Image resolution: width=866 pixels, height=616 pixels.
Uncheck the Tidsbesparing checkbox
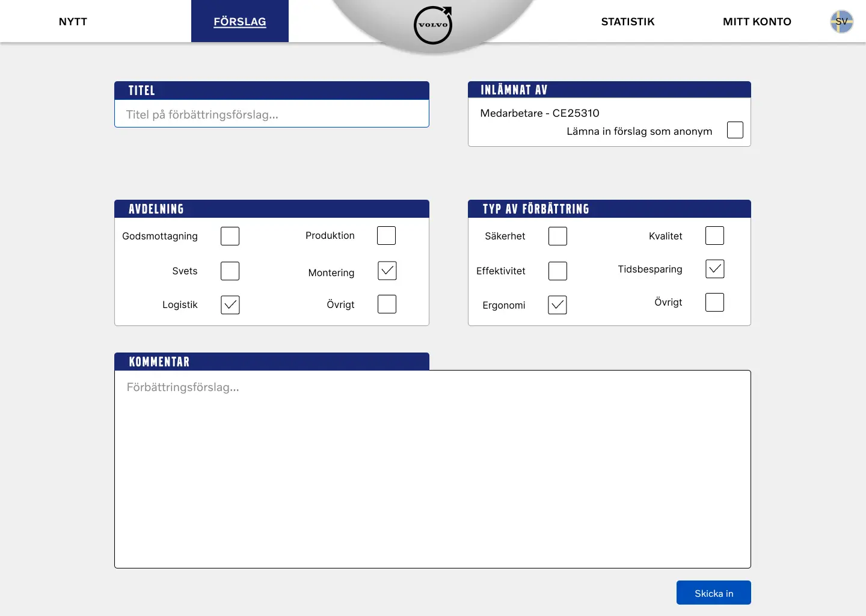[714, 269]
